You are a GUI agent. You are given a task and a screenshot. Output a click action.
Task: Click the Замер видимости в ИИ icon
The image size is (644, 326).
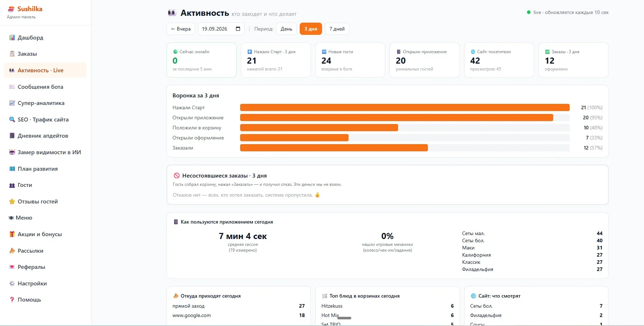(x=12, y=152)
